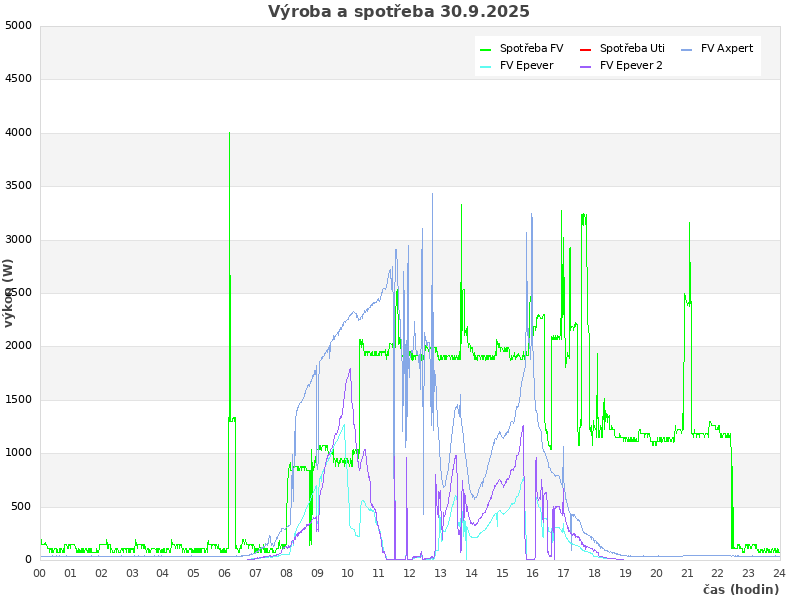Click the 4000 W blue spike peak after 06
This screenshot has height=600, width=800.
229,133
